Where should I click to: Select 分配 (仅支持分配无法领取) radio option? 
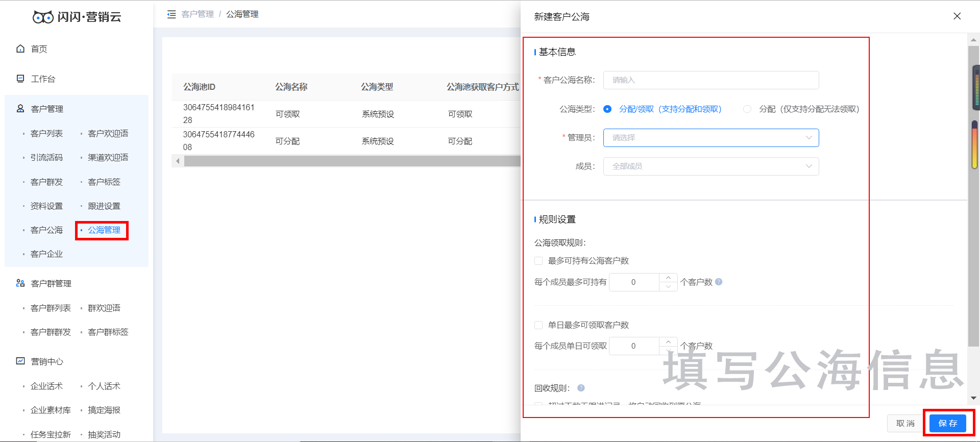[x=747, y=109]
